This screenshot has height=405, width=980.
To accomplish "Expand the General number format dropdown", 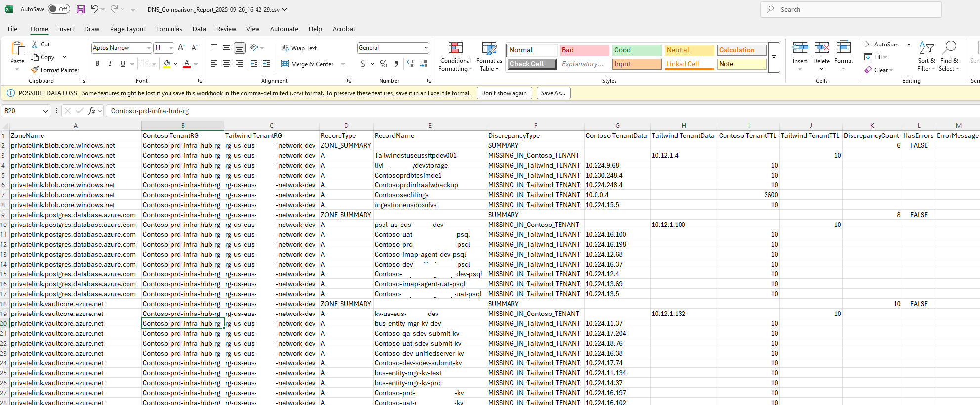I will point(426,48).
